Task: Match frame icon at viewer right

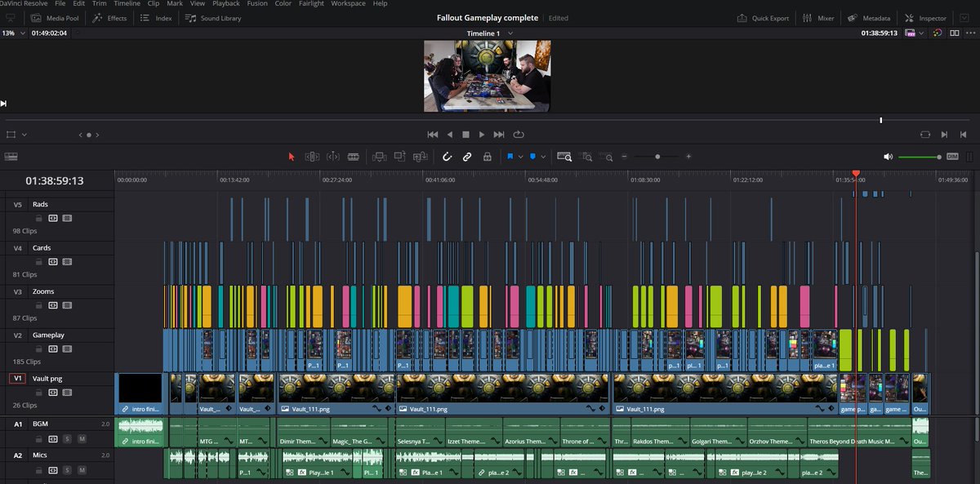Action: (925, 135)
